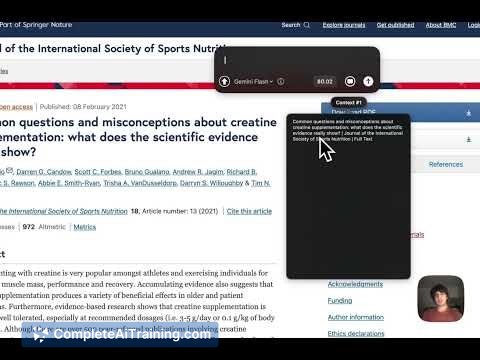Jump to the Acknowledgments section link
480x360 pixels.
tap(355, 284)
